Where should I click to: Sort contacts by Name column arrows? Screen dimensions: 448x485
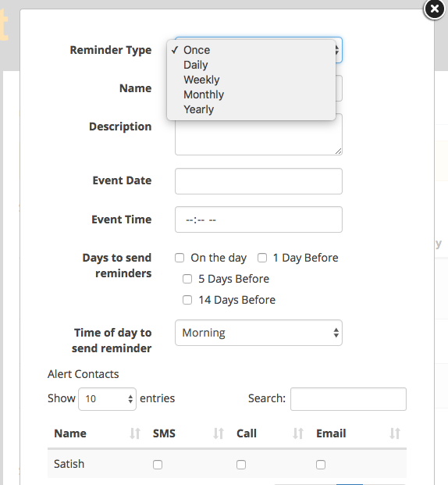click(x=135, y=433)
